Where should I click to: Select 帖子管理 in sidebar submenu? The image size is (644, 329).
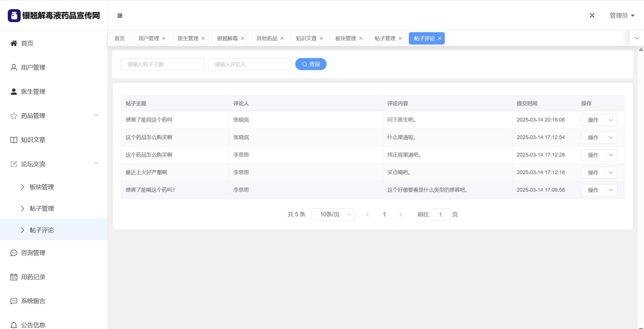point(42,209)
